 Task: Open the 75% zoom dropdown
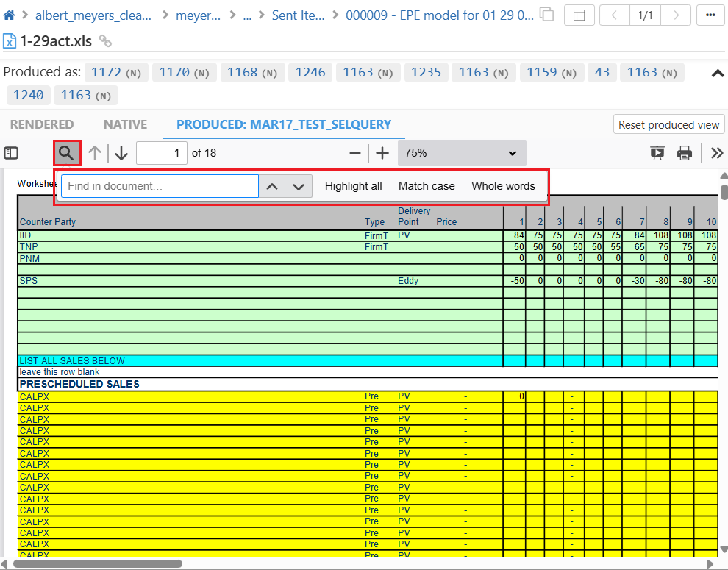[x=462, y=153]
